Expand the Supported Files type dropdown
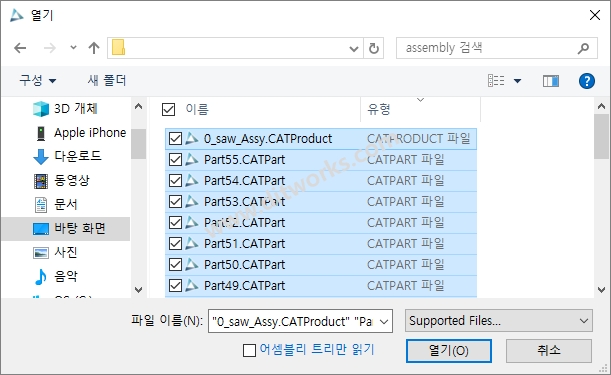Screen dimensions: 611x375 point(499,321)
